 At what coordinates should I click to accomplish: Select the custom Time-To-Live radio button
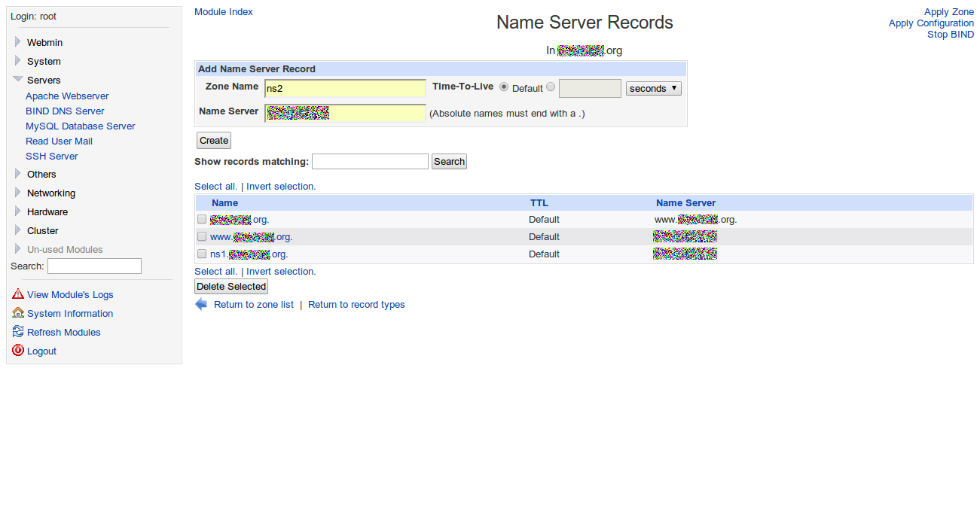(551, 87)
